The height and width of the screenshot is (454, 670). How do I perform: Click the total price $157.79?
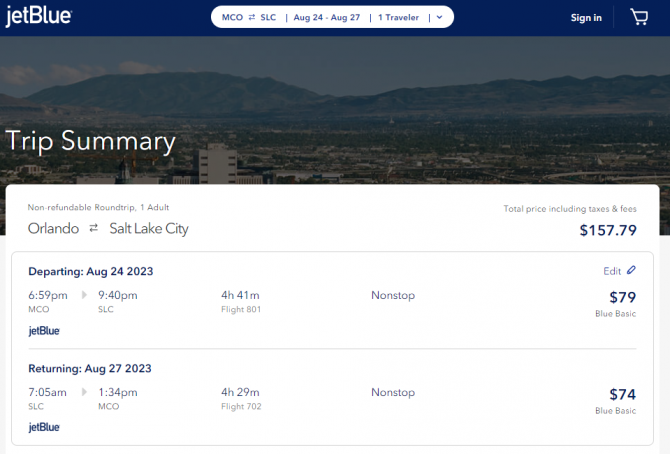[608, 230]
